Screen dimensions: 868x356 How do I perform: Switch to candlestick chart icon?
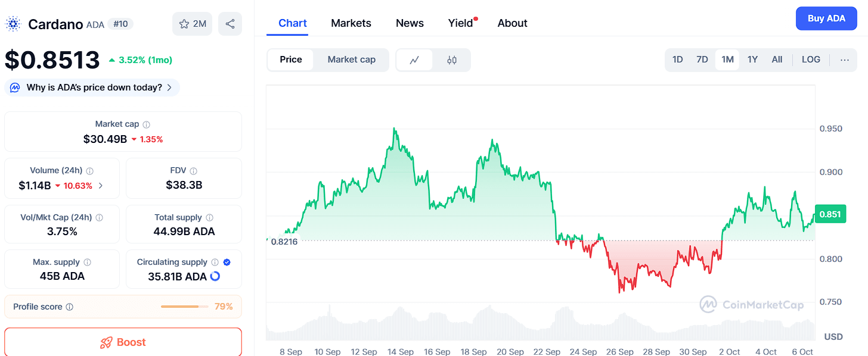tap(452, 60)
